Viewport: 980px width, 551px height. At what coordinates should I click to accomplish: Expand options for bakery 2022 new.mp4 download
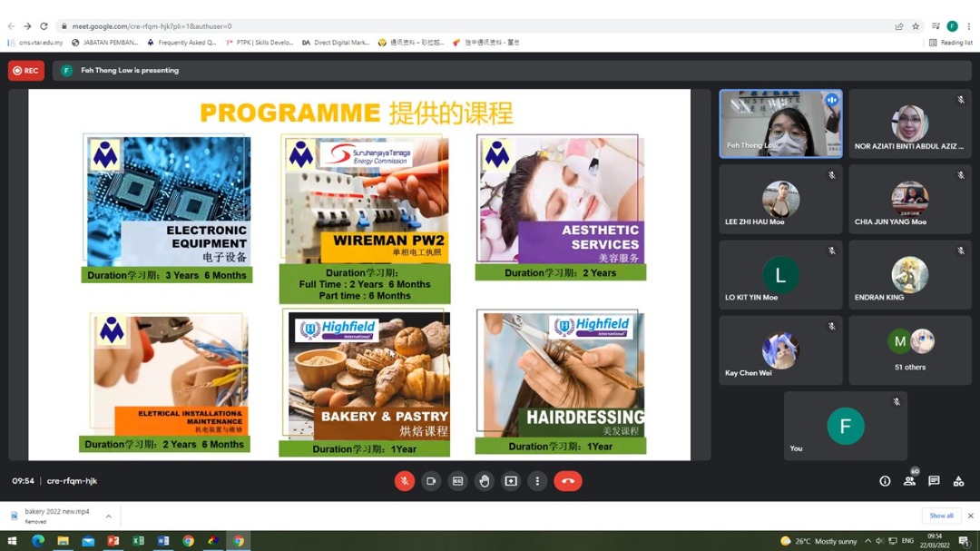coord(109,516)
